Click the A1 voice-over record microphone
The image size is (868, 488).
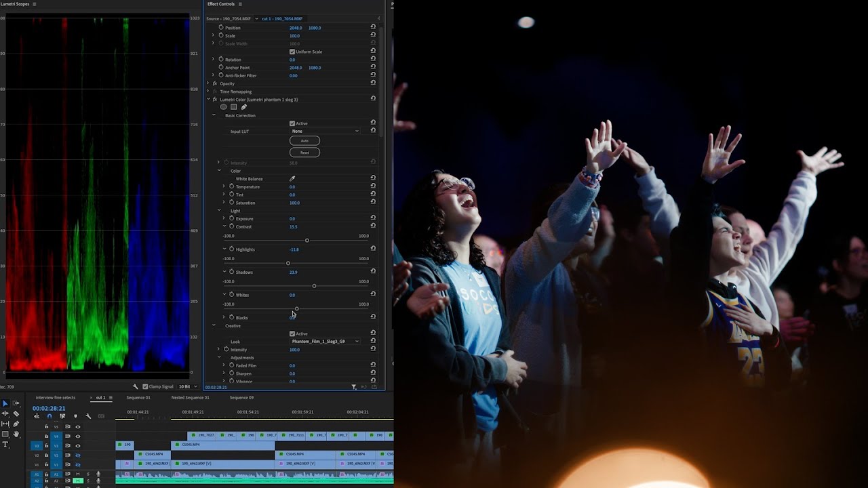point(98,474)
